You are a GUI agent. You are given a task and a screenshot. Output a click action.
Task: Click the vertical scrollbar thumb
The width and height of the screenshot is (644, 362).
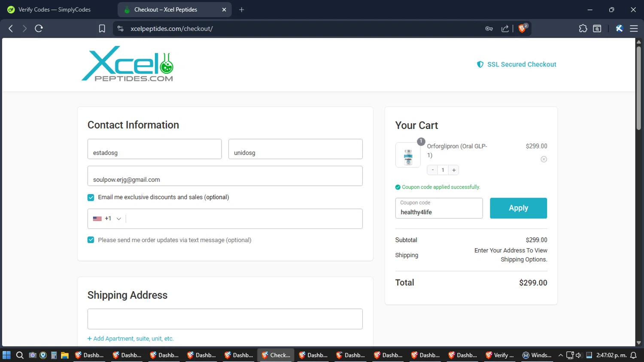[638, 88]
